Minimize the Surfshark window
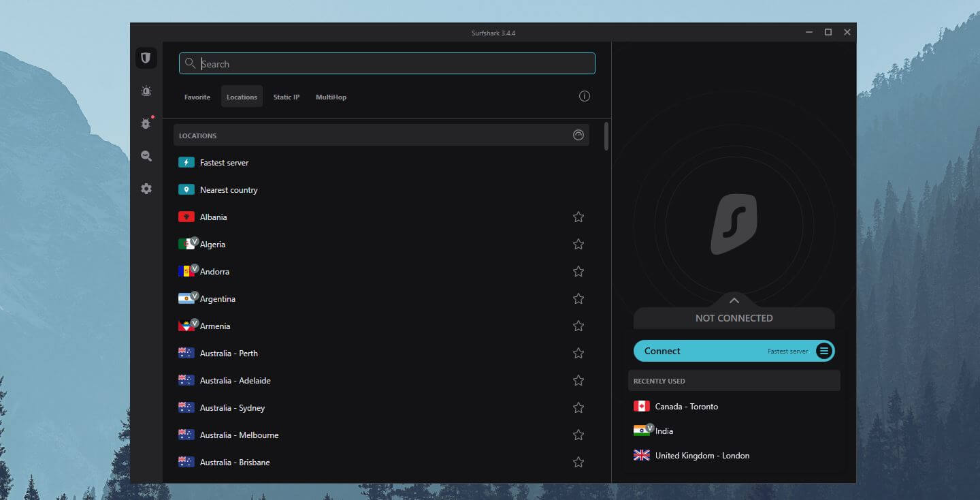 808,32
